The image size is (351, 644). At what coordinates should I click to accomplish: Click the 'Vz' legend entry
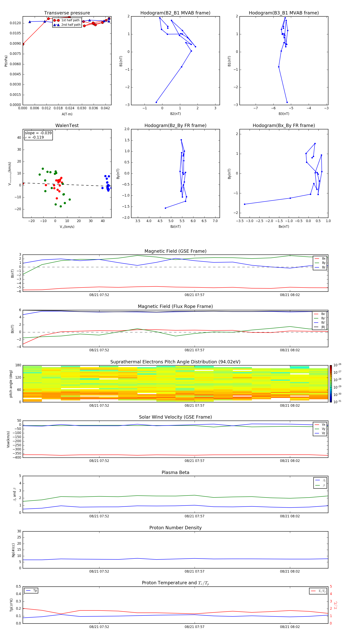pos(320,433)
